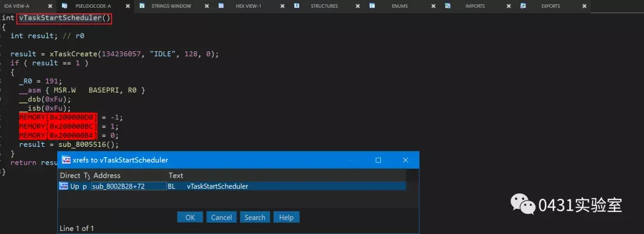Image resolution: width=644 pixels, height=234 pixels.
Task: Open the IMPORTS tab
Action: click(x=475, y=6)
